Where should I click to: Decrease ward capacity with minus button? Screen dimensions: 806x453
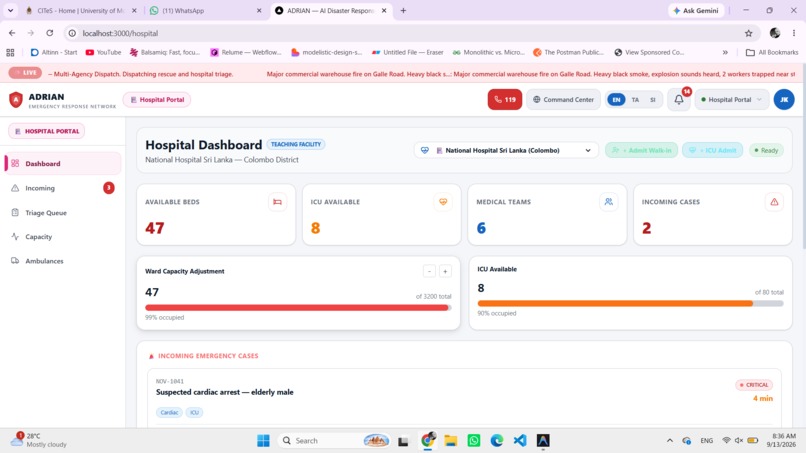tap(429, 271)
